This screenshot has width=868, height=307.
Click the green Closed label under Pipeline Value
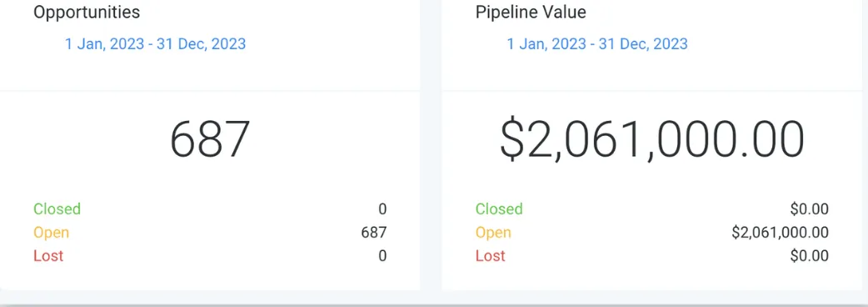tap(499, 209)
